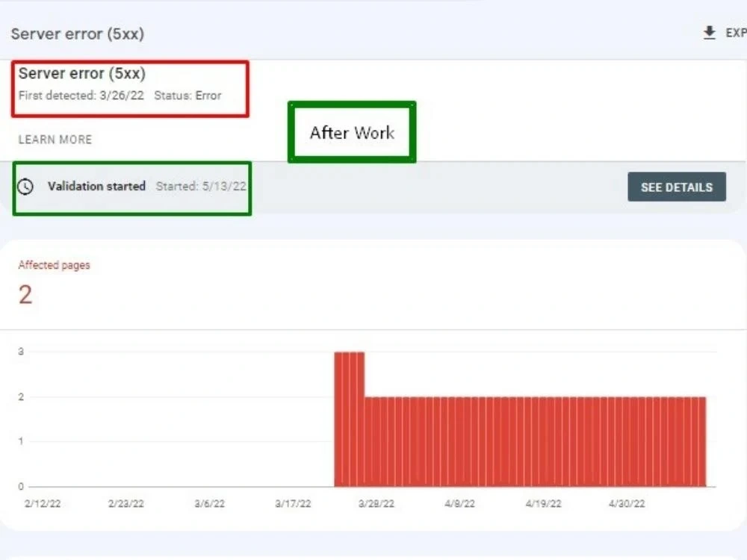Click the affected pages count 2
The image size is (747, 560).
pyautogui.click(x=25, y=295)
